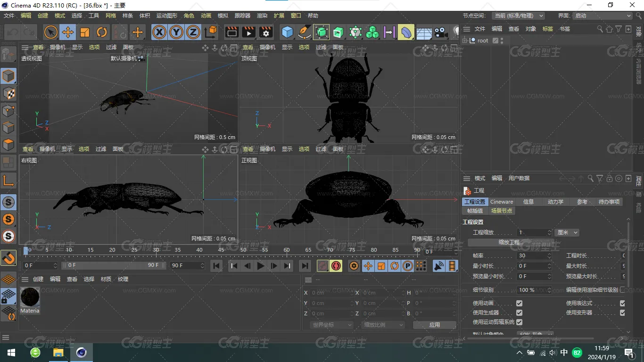Click Play Forwards on the timeline
The image size is (644, 362).
click(x=260, y=266)
